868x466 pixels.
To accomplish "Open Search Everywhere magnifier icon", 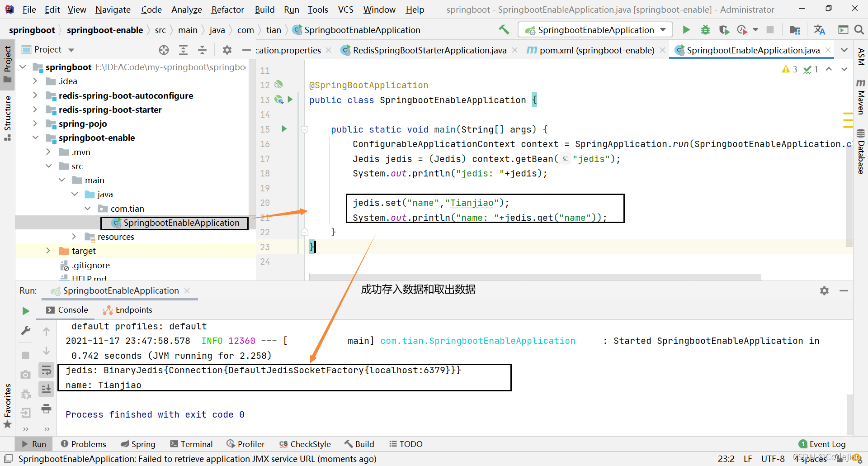I will click(859, 30).
